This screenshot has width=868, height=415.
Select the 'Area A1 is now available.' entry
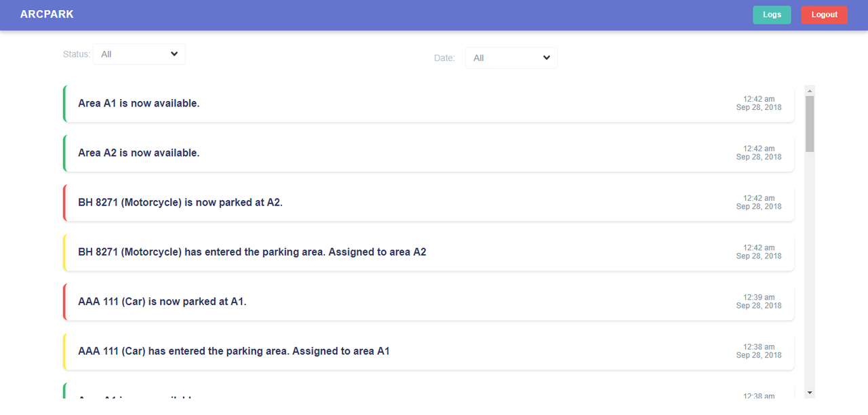pyautogui.click(x=429, y=104)
